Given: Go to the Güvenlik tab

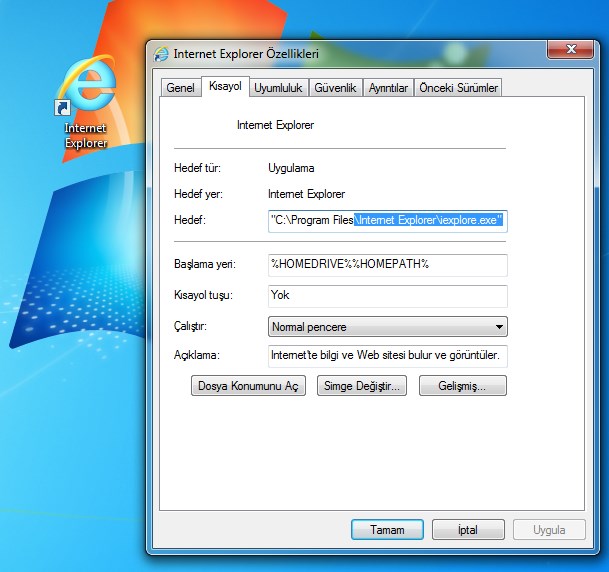Looking at the screenshot, I should (x=335, y=88).
